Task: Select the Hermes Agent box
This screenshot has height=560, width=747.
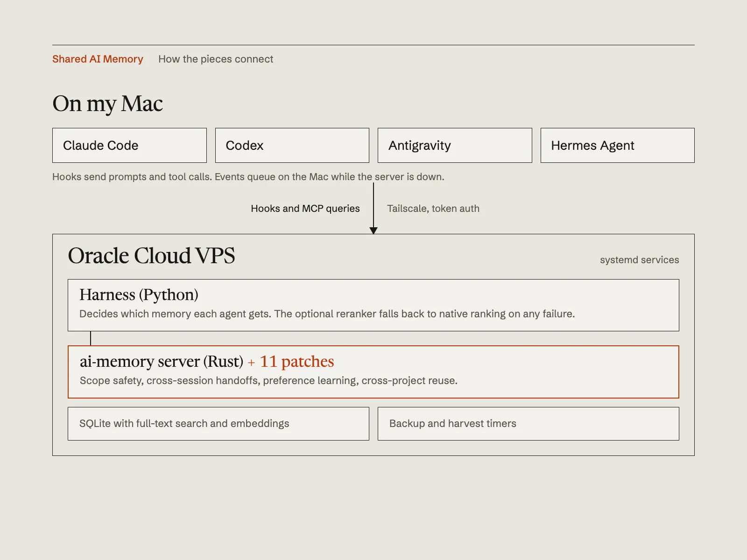Action: (x=617, y=145)
